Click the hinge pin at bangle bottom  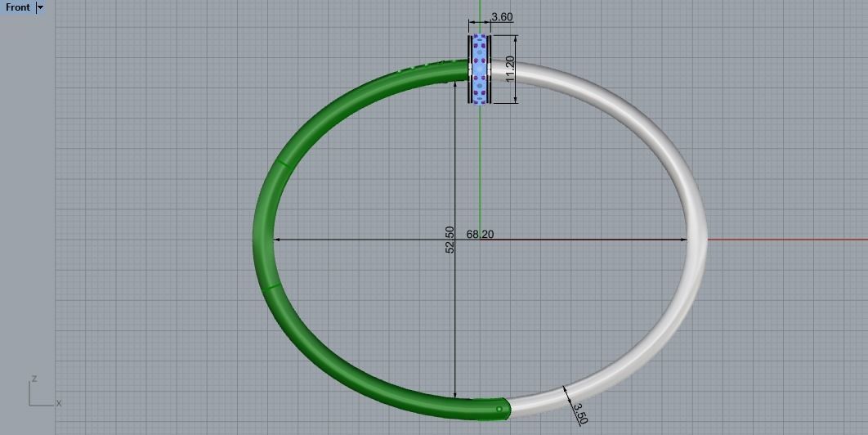coord(499,409)
